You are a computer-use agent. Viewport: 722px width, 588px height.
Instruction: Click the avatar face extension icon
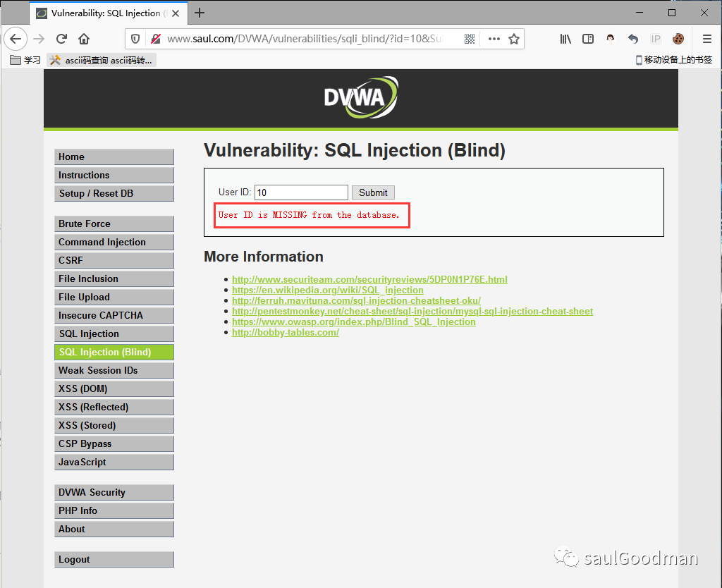pyautogui.click(x=611, y=39)
